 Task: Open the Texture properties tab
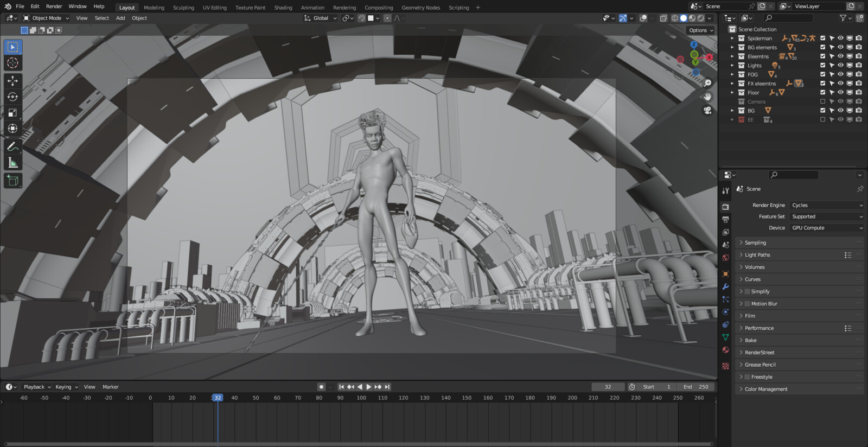(725, 366)
